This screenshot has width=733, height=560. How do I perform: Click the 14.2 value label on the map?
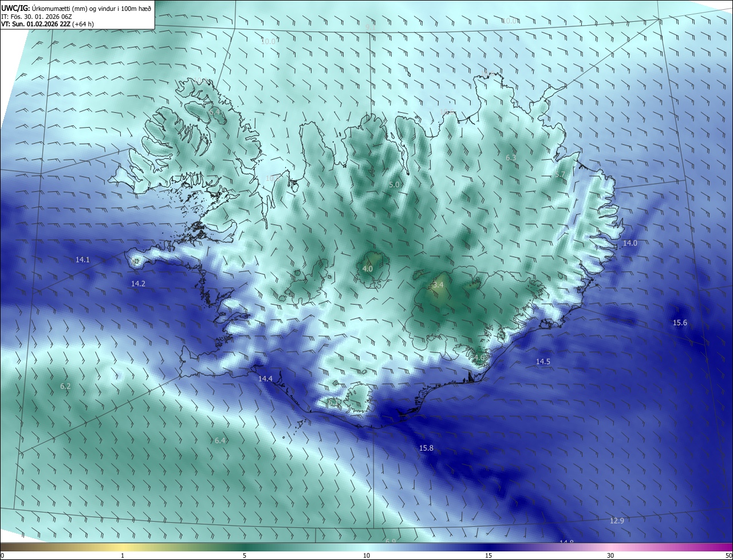coord(138,284)
